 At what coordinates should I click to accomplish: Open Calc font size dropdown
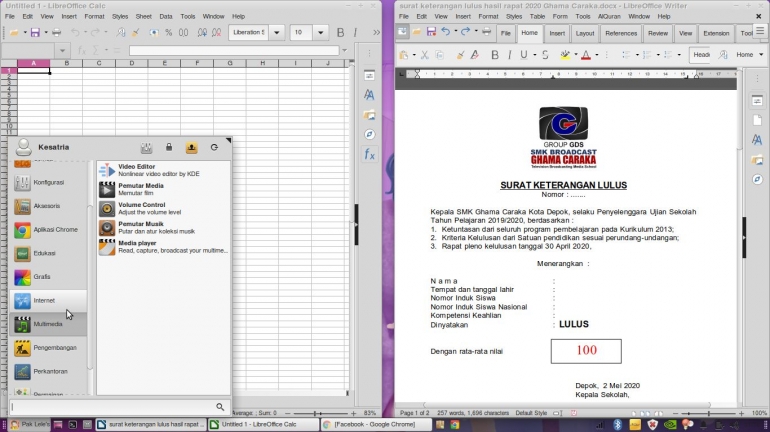point(320,32)
